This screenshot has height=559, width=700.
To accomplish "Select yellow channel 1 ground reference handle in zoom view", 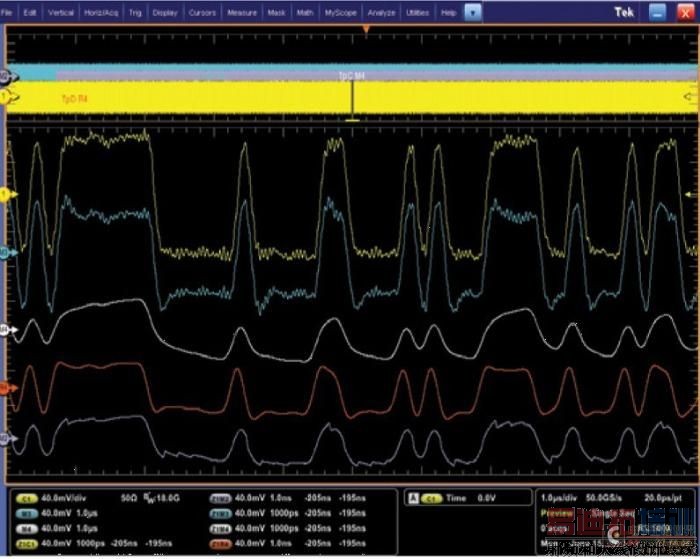I will click(8, 195).
